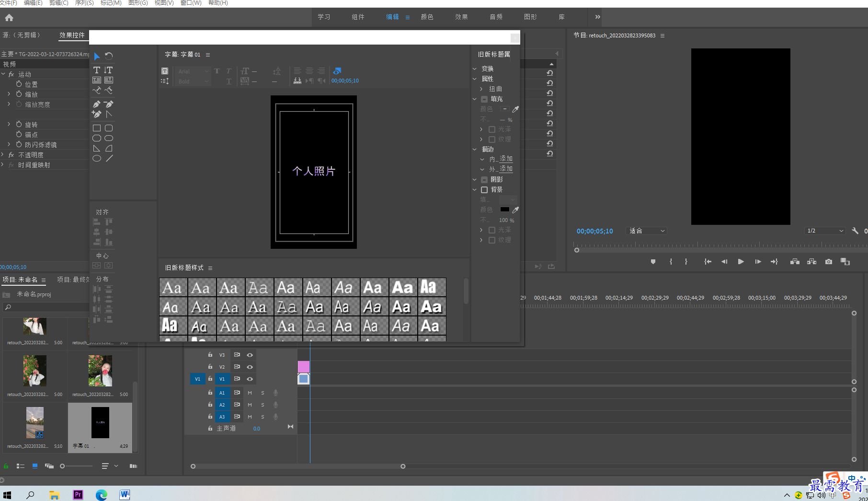Play the program monitor
Image resolution: width=868 pixels, height=501 pixels.
pyautogui.click(x=741, y=262)
